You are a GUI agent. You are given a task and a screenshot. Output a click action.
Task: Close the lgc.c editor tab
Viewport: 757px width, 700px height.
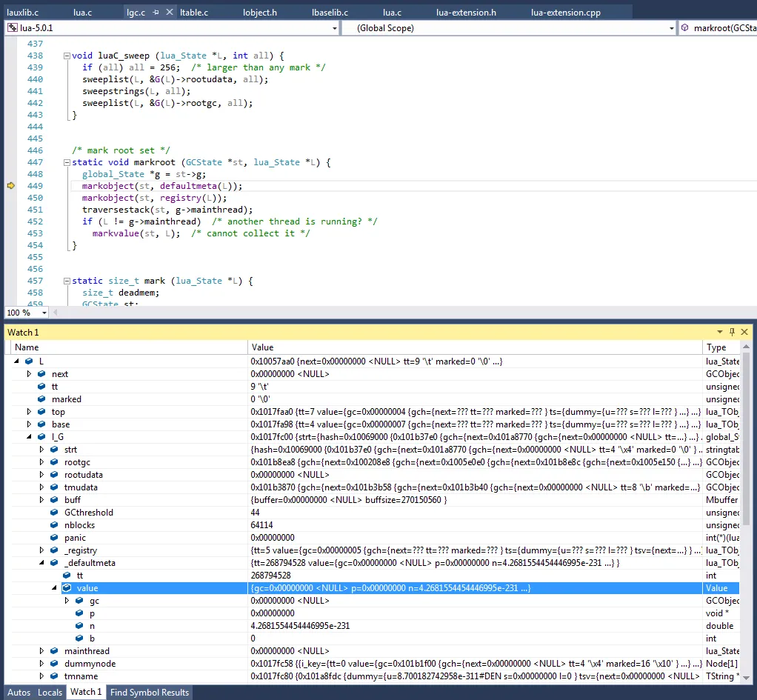[x=170, y=13]
